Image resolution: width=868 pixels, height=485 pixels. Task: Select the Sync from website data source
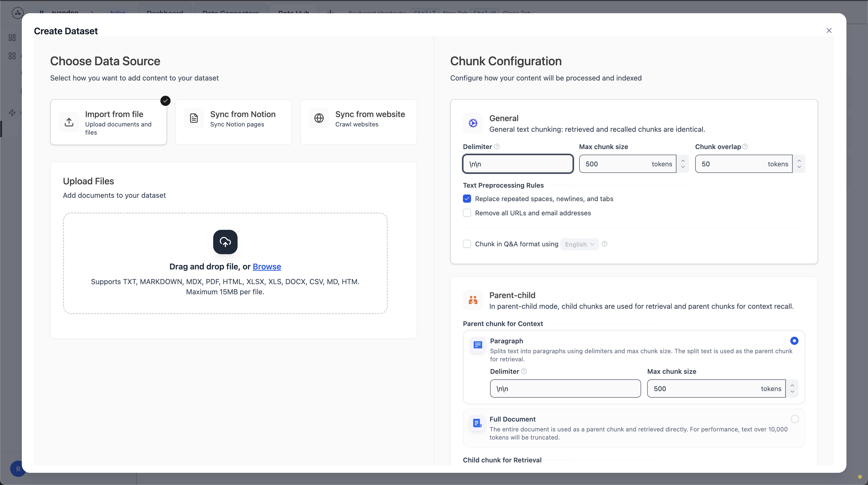359,122
